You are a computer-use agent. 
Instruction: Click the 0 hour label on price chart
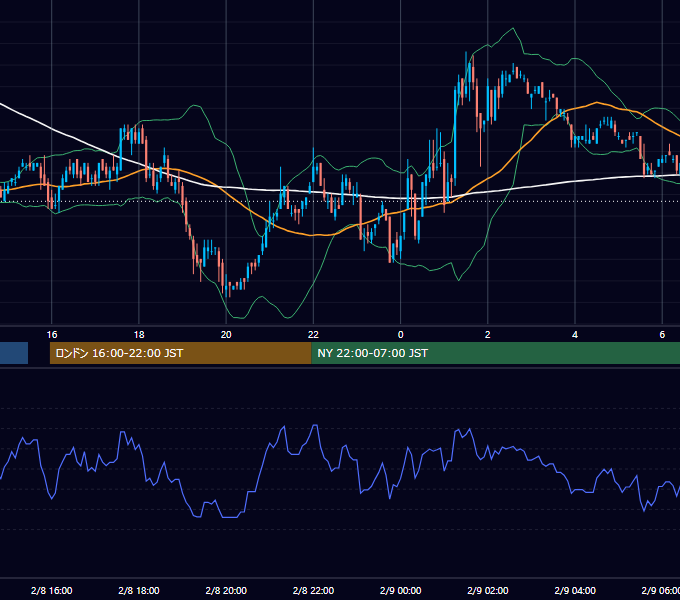click(400, 334)
